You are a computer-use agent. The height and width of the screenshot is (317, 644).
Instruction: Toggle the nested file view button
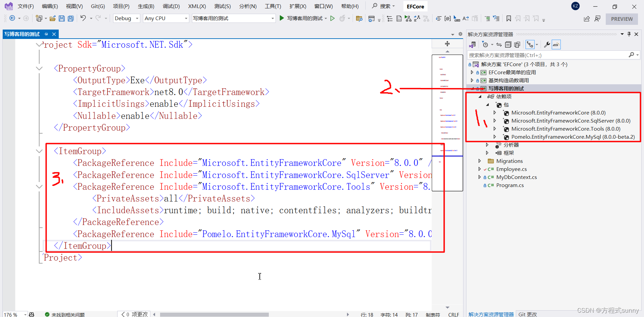[530, 45]
